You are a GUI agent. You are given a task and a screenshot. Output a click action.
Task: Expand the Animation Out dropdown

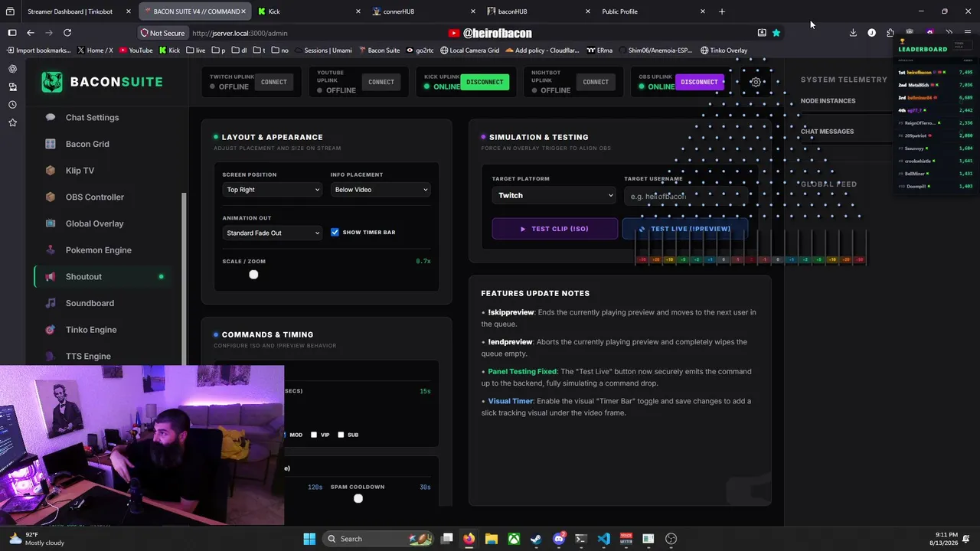coord(273,233)
